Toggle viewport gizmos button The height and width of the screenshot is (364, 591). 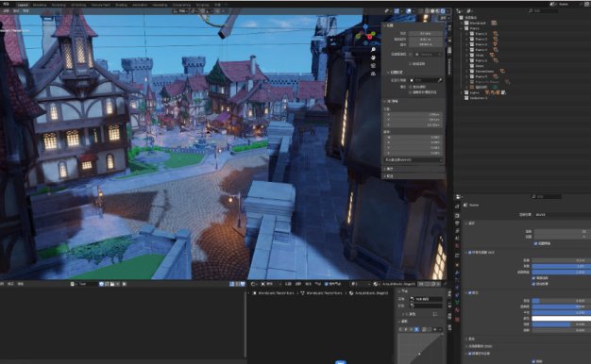pyautogui.click(x=397, y=11)
